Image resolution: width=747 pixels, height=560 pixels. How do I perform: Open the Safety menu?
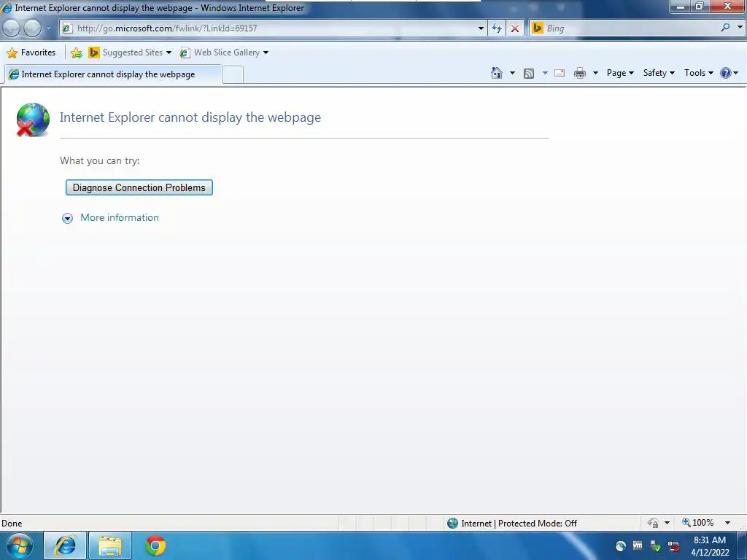click(x=659, y=73)
